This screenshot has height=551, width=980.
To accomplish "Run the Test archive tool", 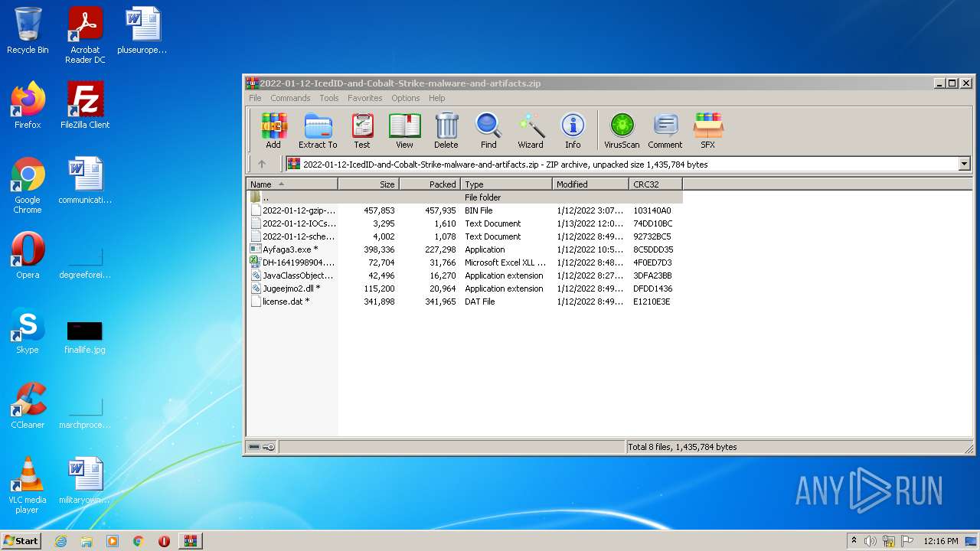I will tap(362, 131).
